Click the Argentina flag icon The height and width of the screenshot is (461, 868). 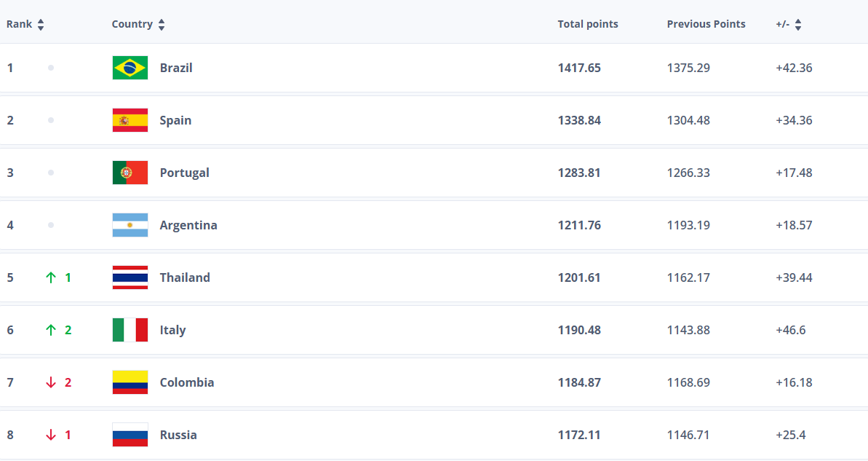130,225
